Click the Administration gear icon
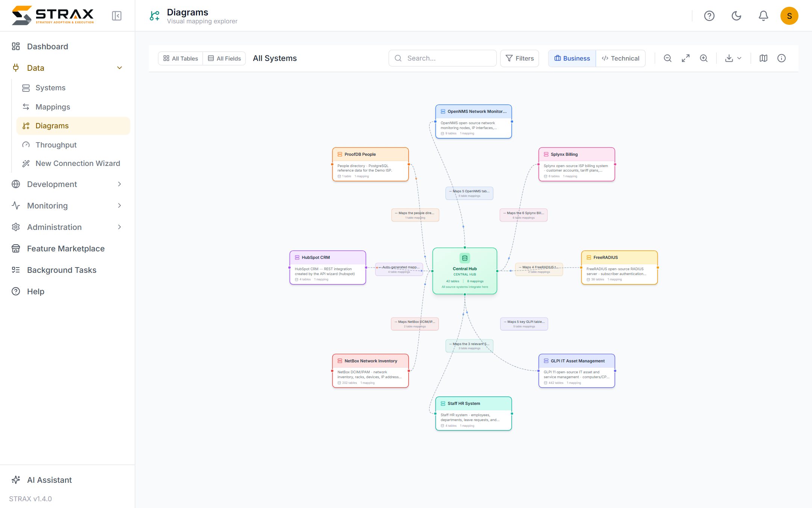 tap(16, 227)
